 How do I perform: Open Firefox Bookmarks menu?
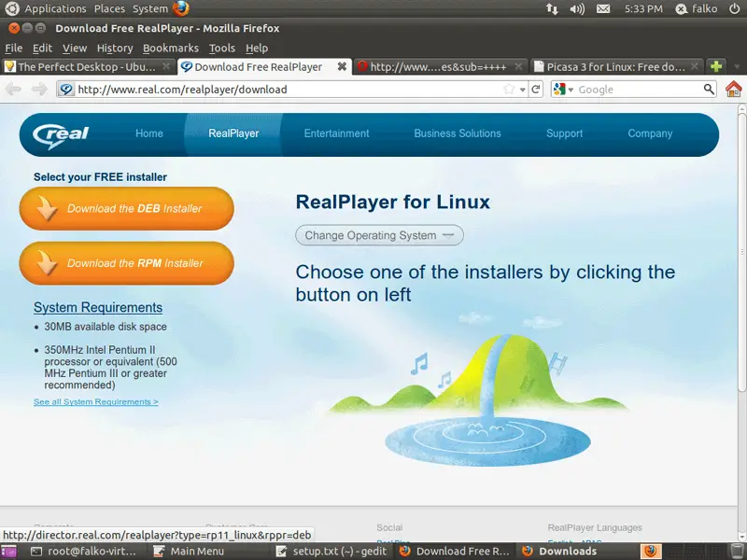click(171, 49)
